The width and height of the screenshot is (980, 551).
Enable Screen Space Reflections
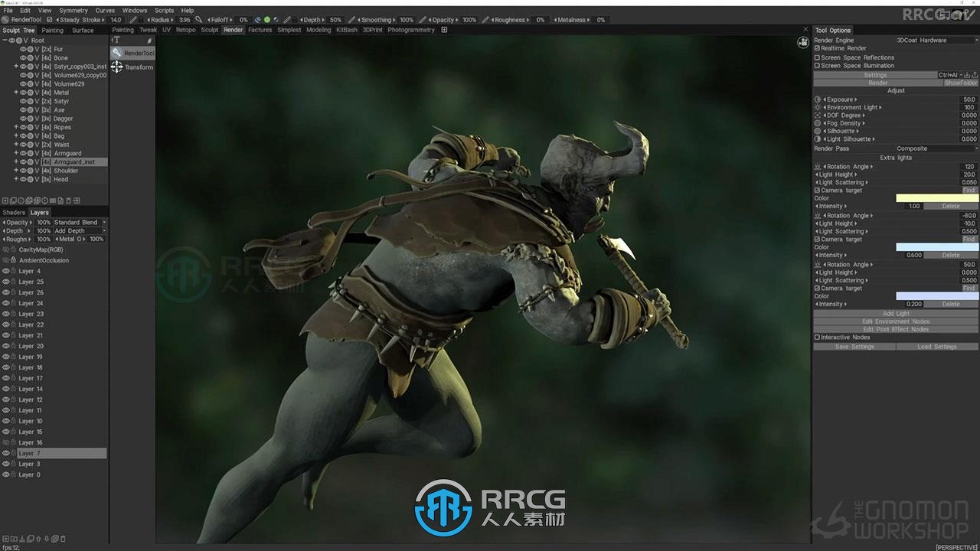[817, 57]
